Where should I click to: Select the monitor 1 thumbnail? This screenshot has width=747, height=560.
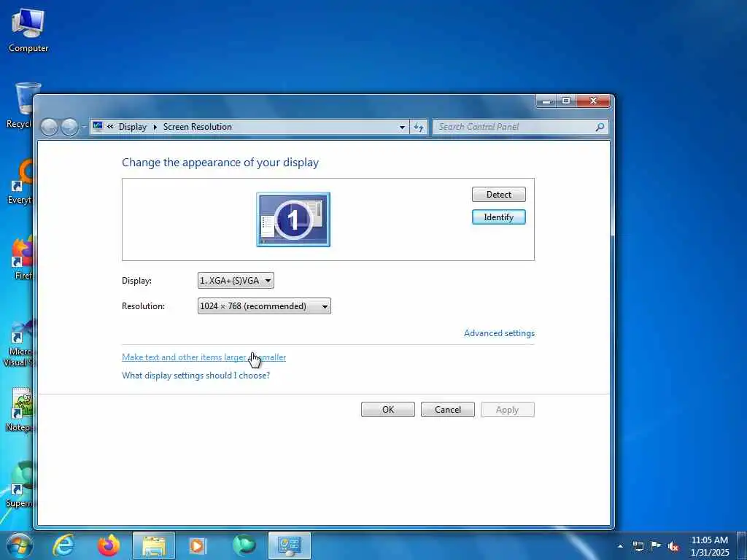293,219
